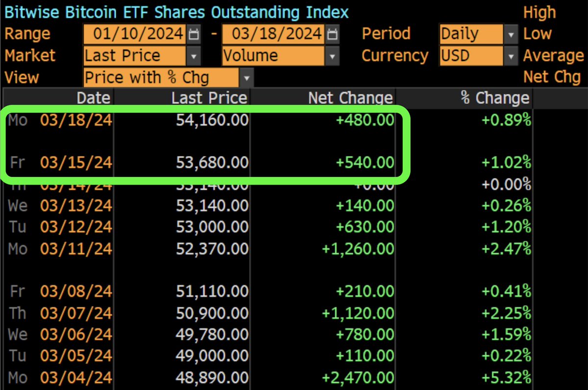The width and height of the screenshot is (588, 390).
Task: Click the +2,470.00 net change value
Action: pos(358,378)
